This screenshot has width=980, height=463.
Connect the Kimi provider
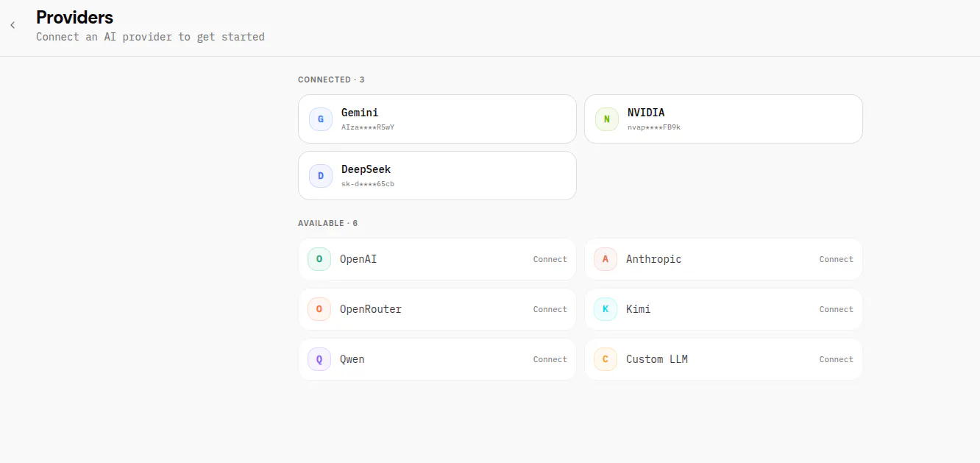pyautogui.click(x=837, y=309)
